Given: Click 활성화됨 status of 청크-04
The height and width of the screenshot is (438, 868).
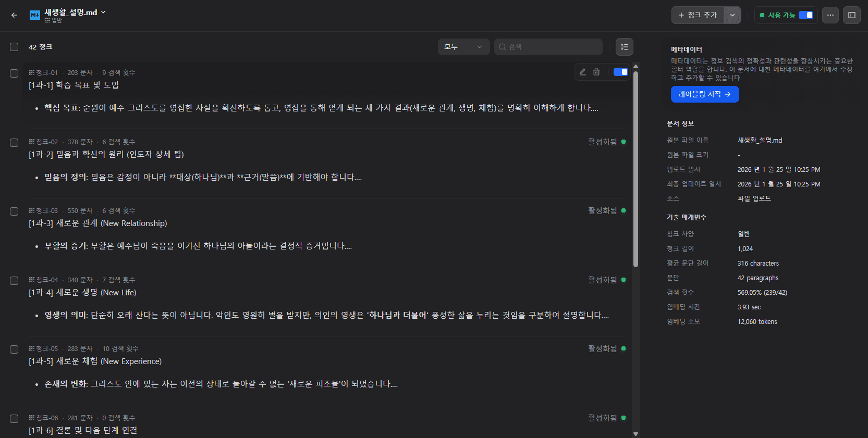Looking at the screenshot, I should pyautogui.click(x=607, y=280).
